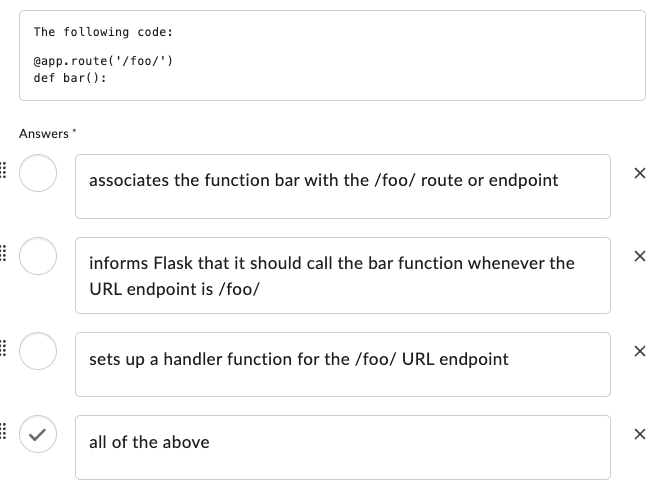Mark 'sets up a handler function' as correct
Image resolution: width=663 pixels, height=501 pixels.
click(x=39, y=350)
